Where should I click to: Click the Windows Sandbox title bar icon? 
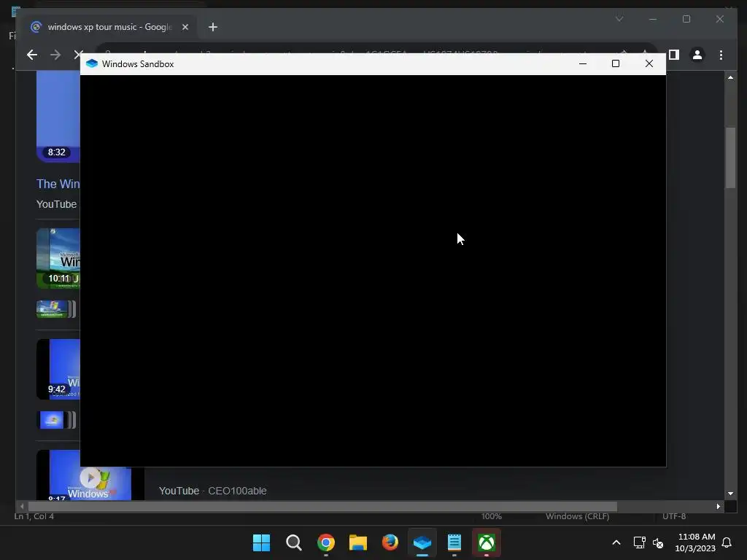pos(92,64)
